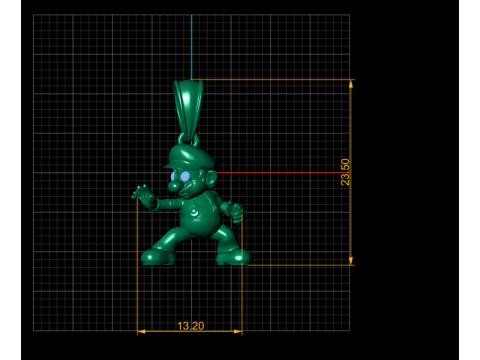Click the cyan vertical axis line
480x360 pixels.
(x=191, y=47)
